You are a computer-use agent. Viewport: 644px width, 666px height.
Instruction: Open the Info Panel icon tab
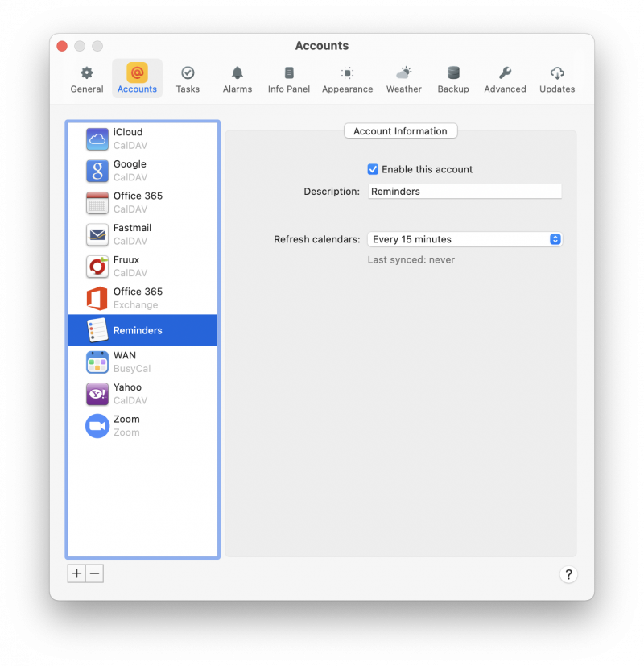click(x=289, y=73)
